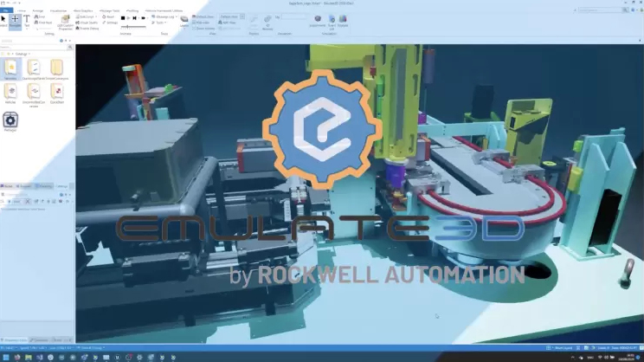
Task: Open the Packages gear box icon
Action: (x=10, y=121)
